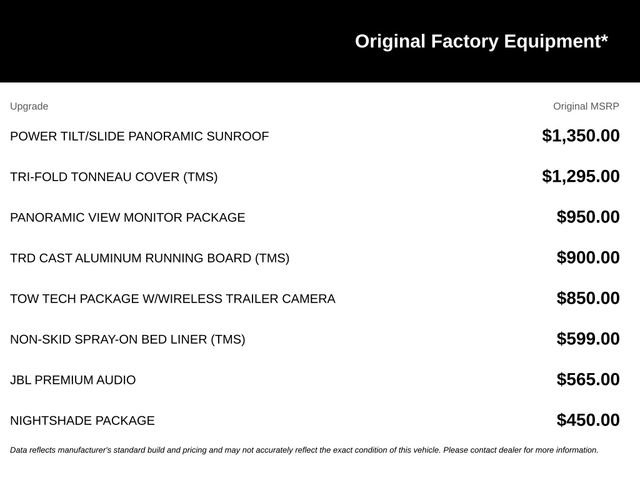Select TRD Cast Aluminum Running Board entry
640x480 pixels.
pos(150,258)
